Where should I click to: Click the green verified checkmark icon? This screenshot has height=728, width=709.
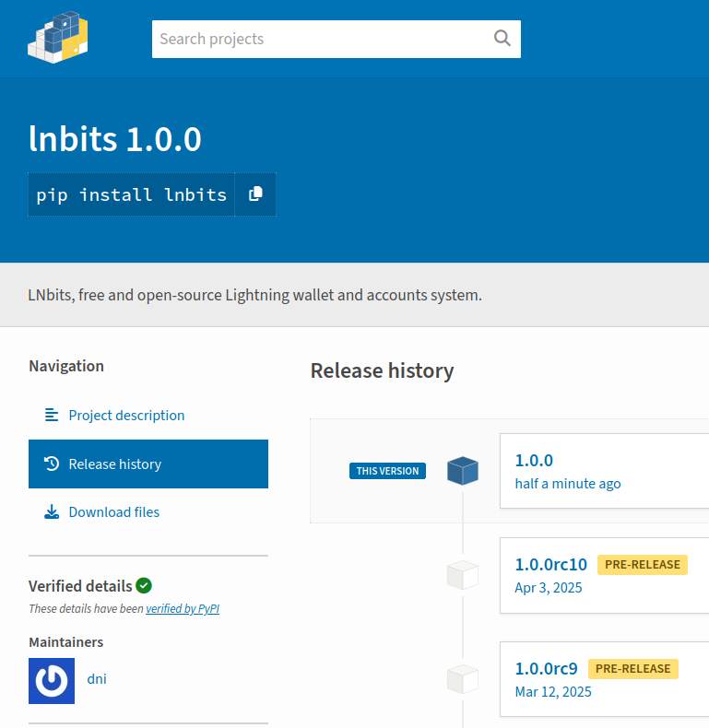144,585
